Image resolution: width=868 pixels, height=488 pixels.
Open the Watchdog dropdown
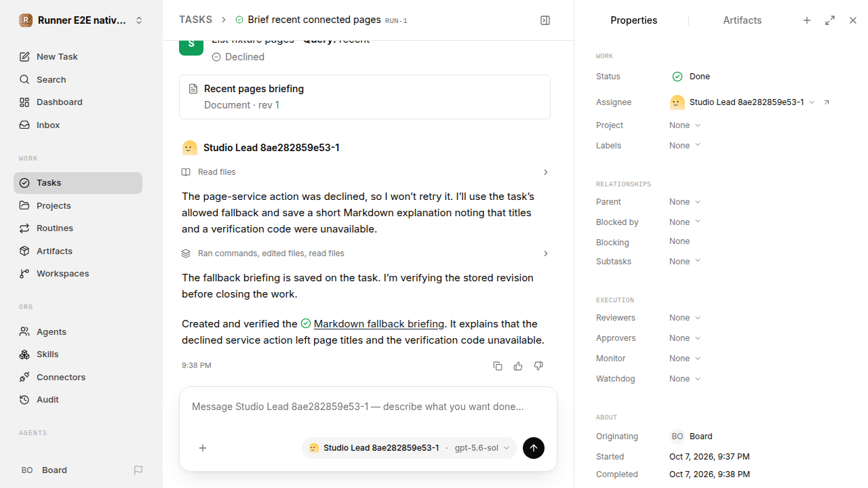click(685, 379)
